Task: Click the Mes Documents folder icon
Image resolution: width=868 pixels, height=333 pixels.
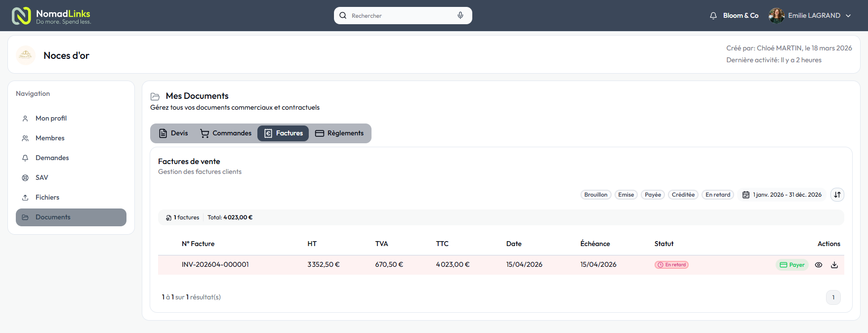Action: pyautogui.click(x=155, y=96)
